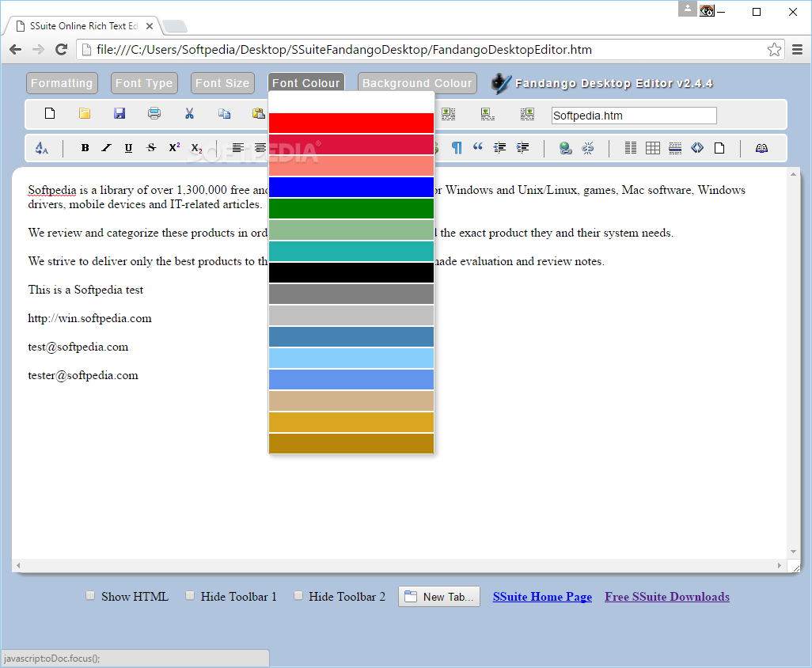Image resolution: width=812 pixels, height=668 pixels.
Task: Choose the crimson font colour
Action: coord(351,145)
